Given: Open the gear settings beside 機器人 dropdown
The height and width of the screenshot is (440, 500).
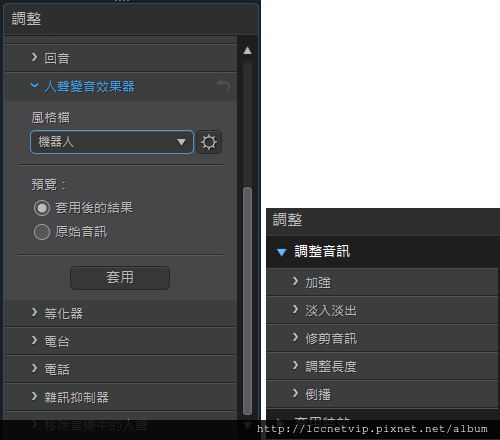Looking at the screenshot, I should click(x=209, y=142).
